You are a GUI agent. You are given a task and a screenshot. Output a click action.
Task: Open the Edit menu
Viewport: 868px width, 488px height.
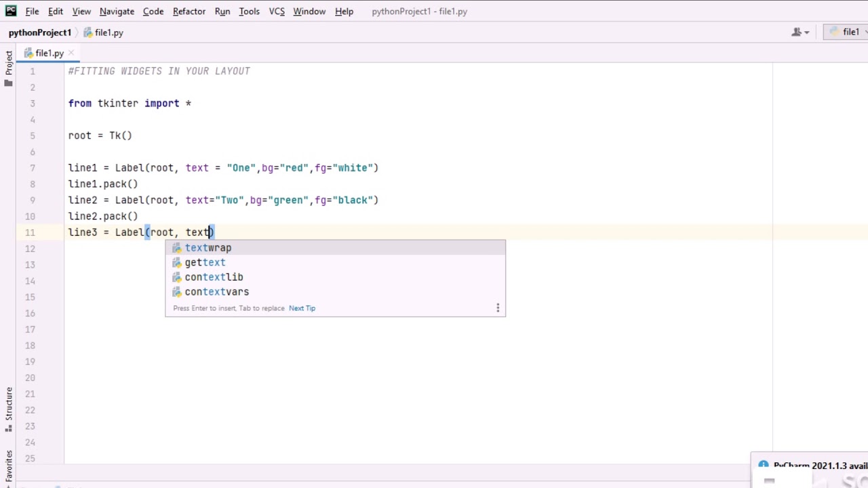pos(56,12)
